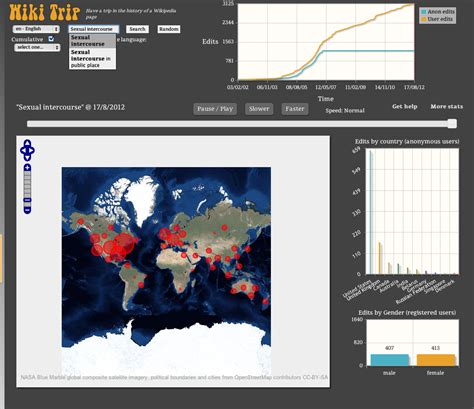Image resolution: width=474 pixels, height=409 pixels.
Task: Choose 'Sexual intercourse in public place' suggestion
Action: pyautogui.click(x=92, y=59)
